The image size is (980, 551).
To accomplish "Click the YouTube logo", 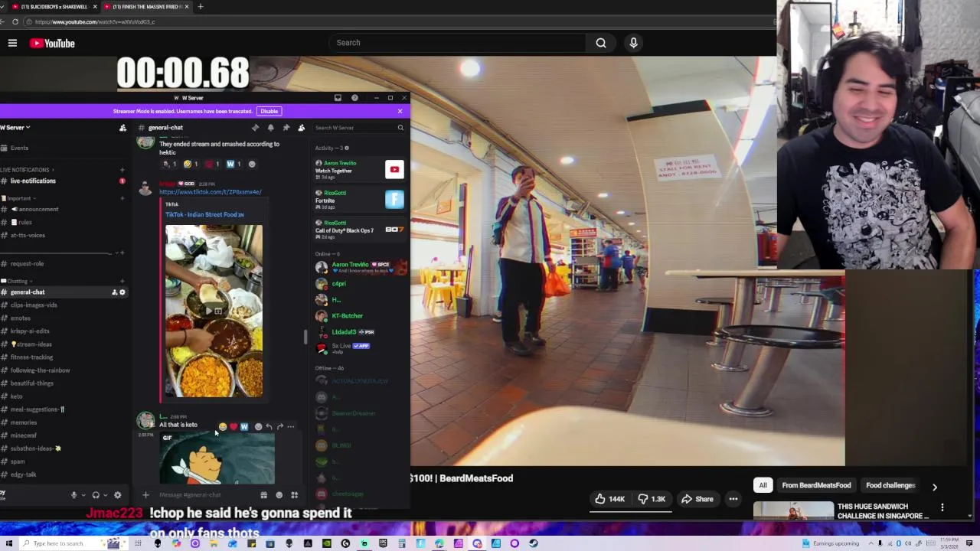I will pos(52,44).
